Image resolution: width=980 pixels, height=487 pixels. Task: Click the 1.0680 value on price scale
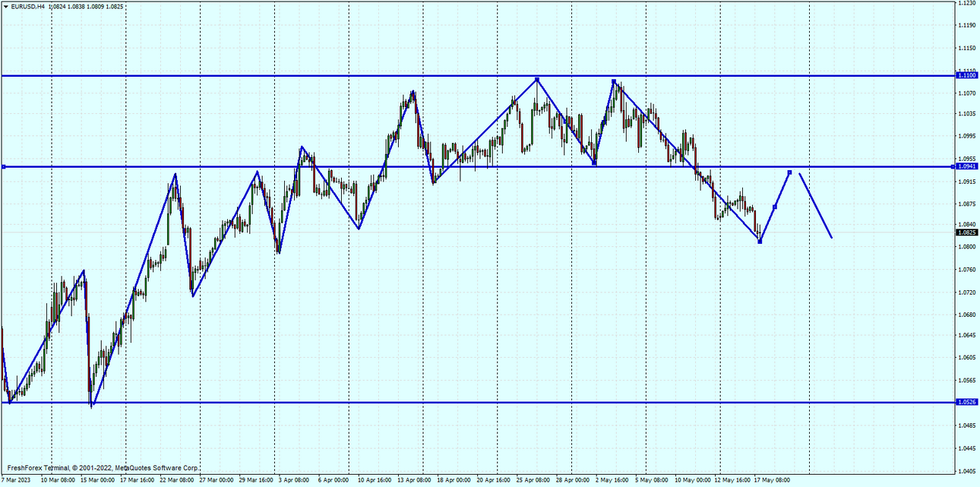(x=967, y=315)
